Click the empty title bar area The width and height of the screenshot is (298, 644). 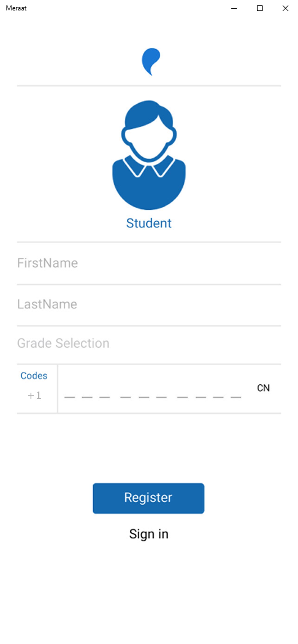pyautogui.click(x=125, y=8)
